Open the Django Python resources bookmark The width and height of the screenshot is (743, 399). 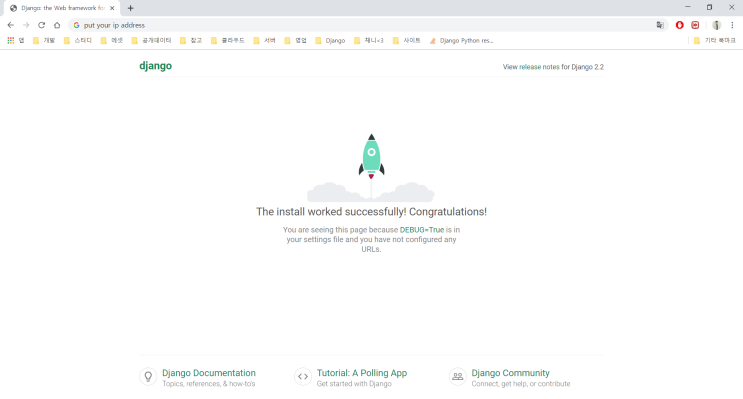click(462, 41)
